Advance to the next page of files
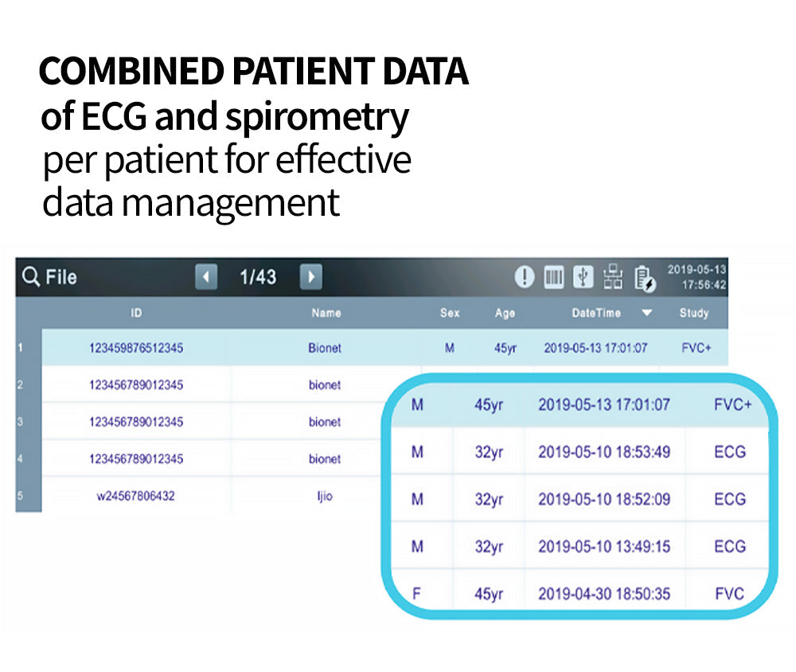Screen dimensions: 796x672 point(310,276)
